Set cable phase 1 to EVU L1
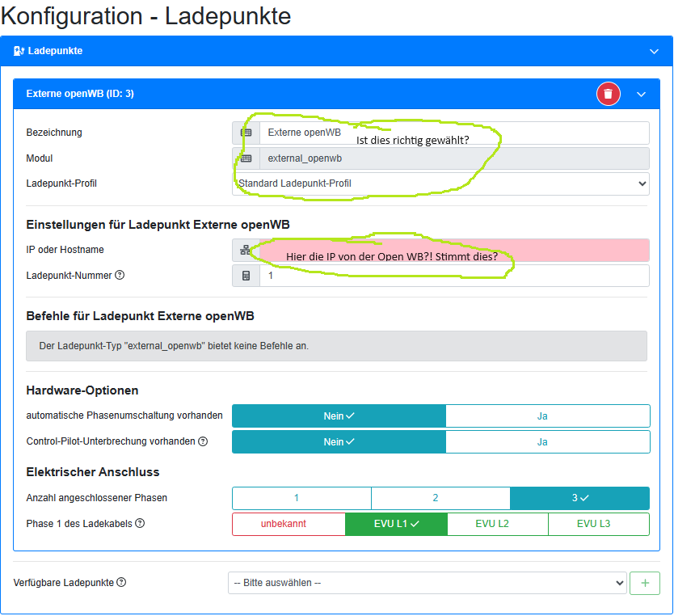Viewport: 674px width, 616px height. [x=396, y=524]
